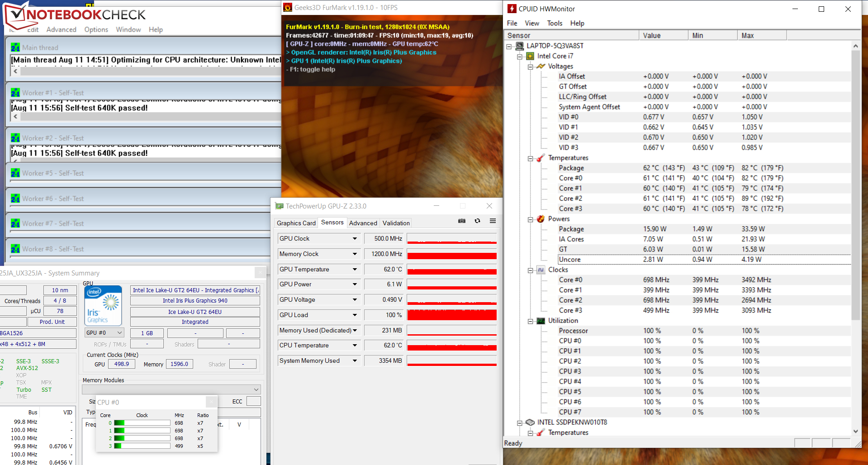This screenshot has width=868, height=465.
Task: Open the Advanced menu in Prime95
Action: pos(62,29)
